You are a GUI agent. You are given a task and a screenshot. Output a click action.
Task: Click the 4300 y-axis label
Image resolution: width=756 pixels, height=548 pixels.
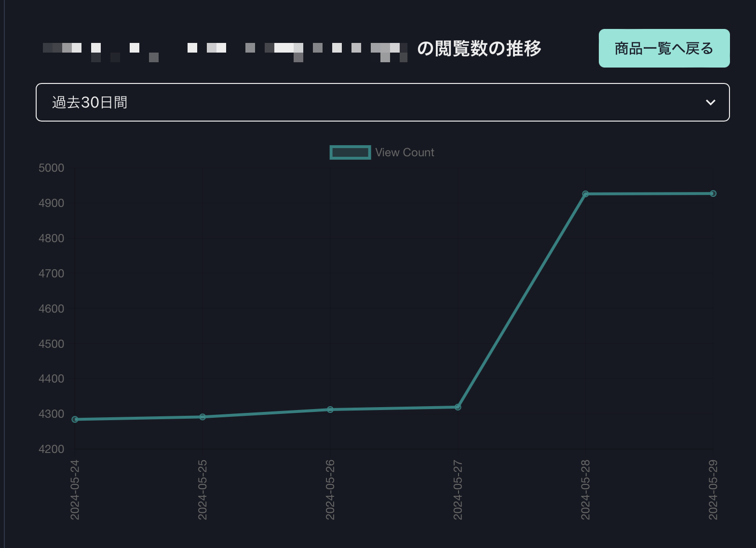pyautogui.click(x=51, y=414)
